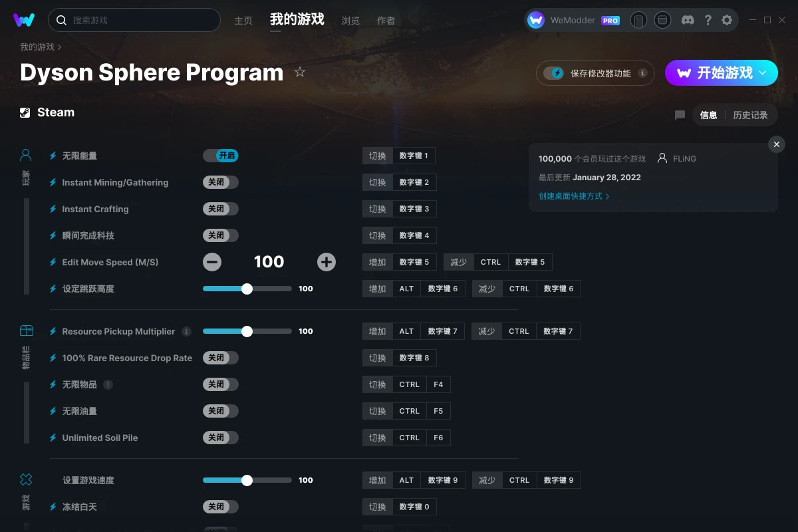Screen dimensions: 798x532
Task: Select the 历史记录 tab
Action: [x=750, y=115]
